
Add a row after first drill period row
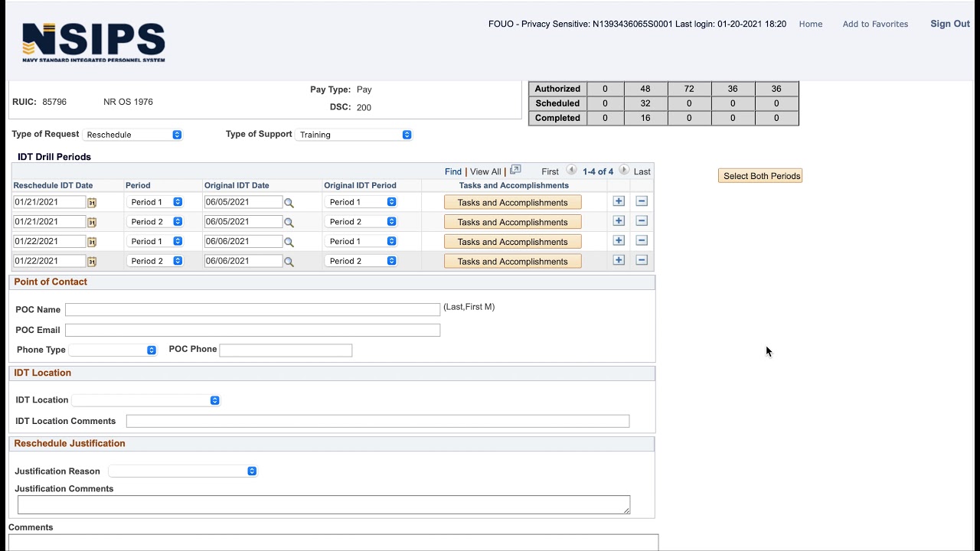[x=619, y=201]
